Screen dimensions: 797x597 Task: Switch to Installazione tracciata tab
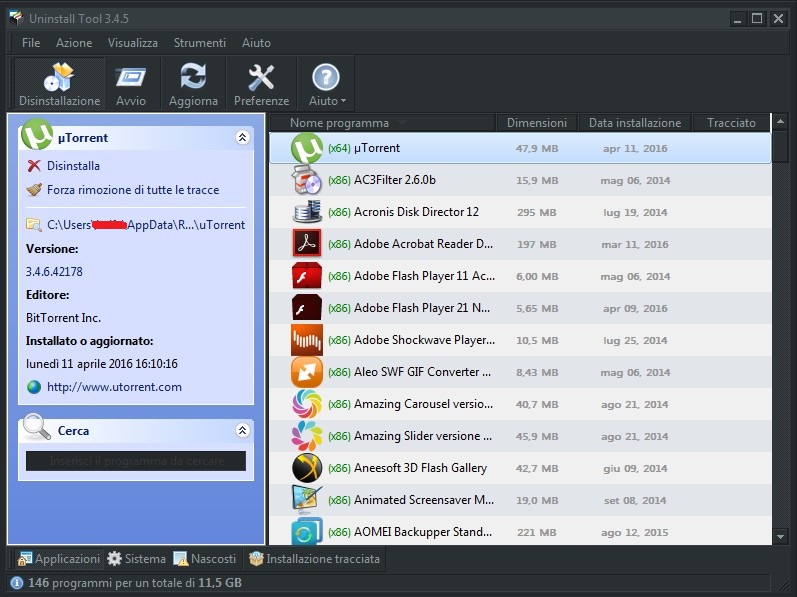point(314,559)
